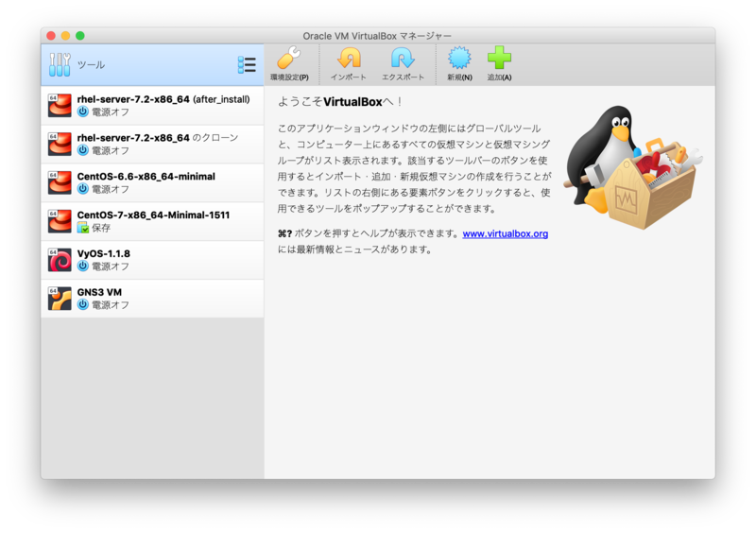
Task: Click power-off status icon under CentOS-6.6
Action: click(x=83, y=189)
